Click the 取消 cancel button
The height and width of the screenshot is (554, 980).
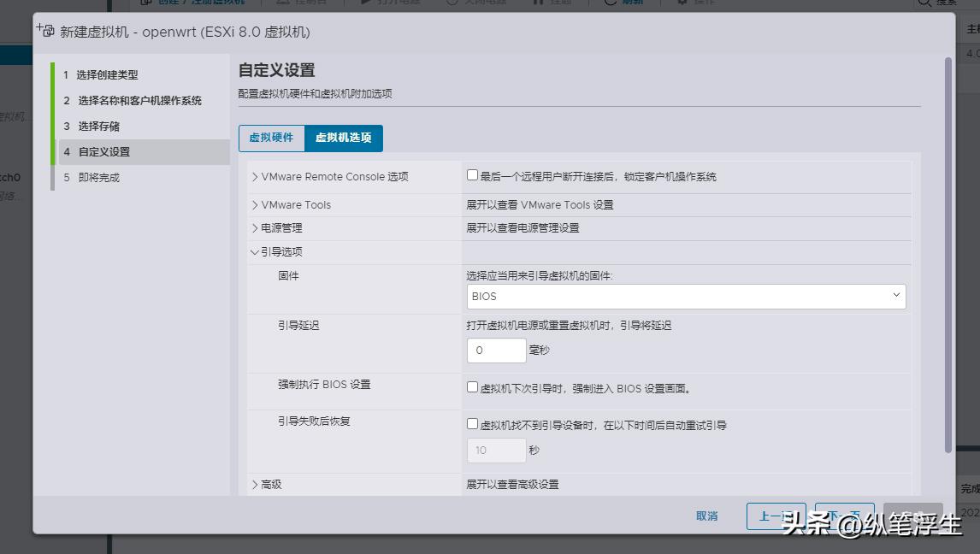(x=706, y=516)
